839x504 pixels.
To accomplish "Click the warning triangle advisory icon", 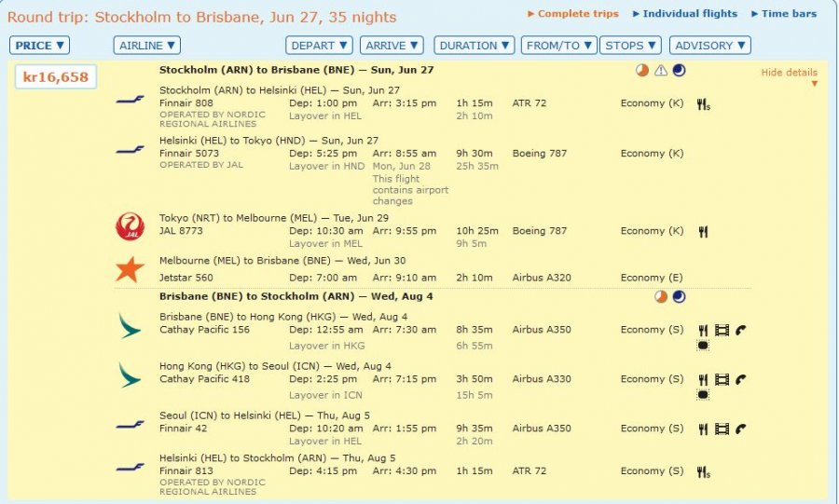I will [661, 71].
